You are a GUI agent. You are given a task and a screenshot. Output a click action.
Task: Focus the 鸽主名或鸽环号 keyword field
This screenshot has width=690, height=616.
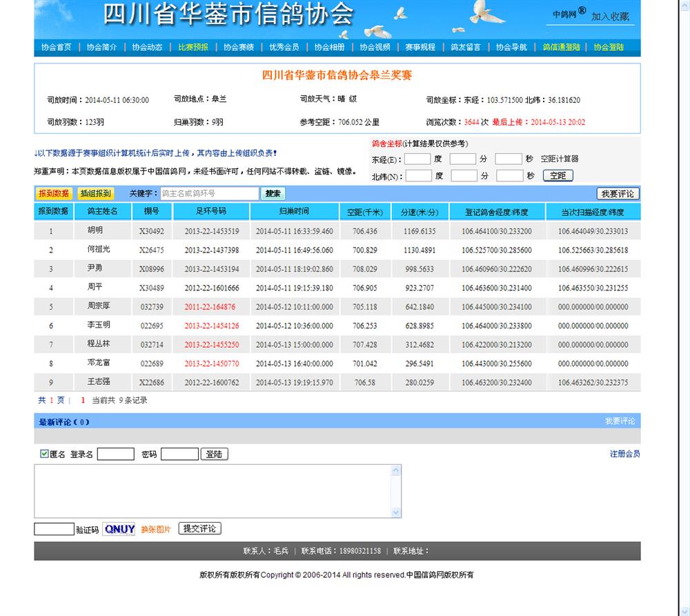coord(210,194)
